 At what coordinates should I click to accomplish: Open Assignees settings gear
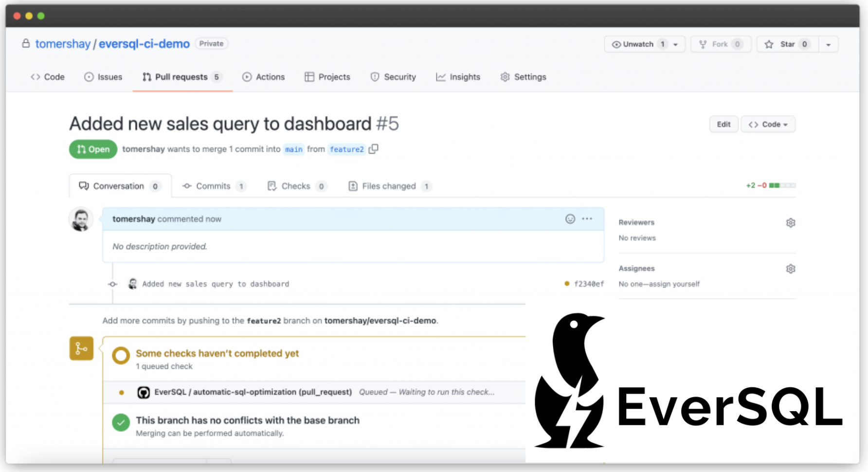click(791, 269)
